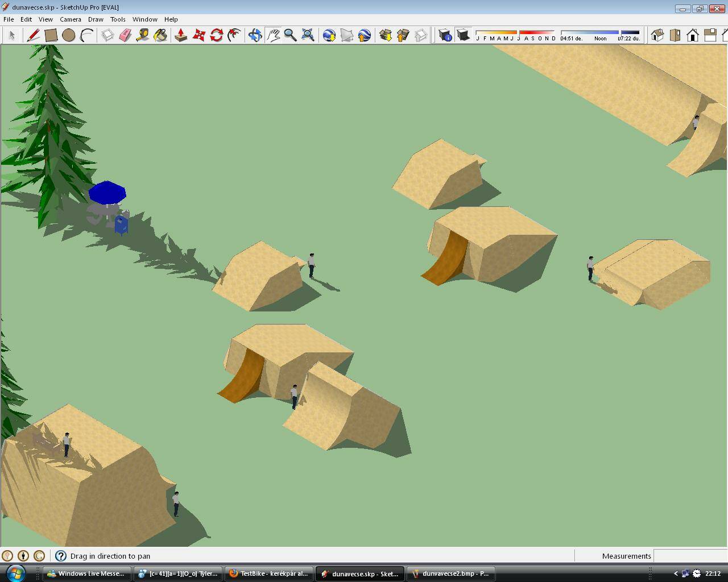Choose the Paint Bucket tool
The width and height of the screenshot is (728, 582).
[160, 35]
